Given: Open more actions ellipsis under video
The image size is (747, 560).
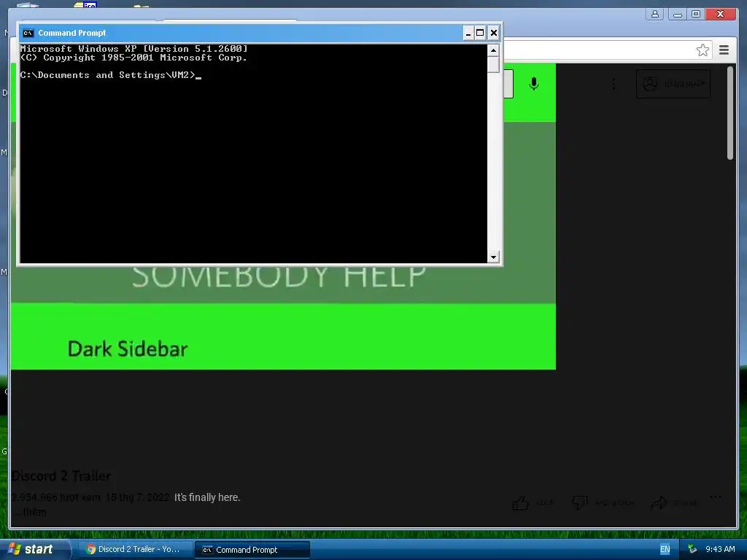Looking at the screenshot, I should 715,497.
